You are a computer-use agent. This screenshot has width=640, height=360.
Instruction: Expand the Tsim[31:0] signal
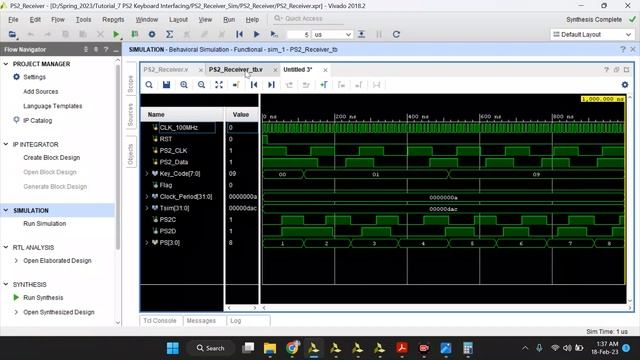pos(147,208)
